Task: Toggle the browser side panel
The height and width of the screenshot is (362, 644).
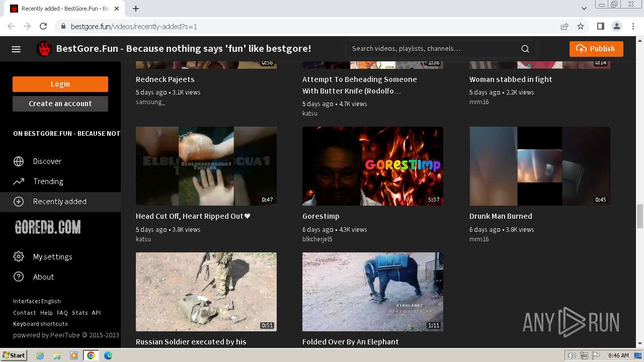Action: tap(600, 26)
